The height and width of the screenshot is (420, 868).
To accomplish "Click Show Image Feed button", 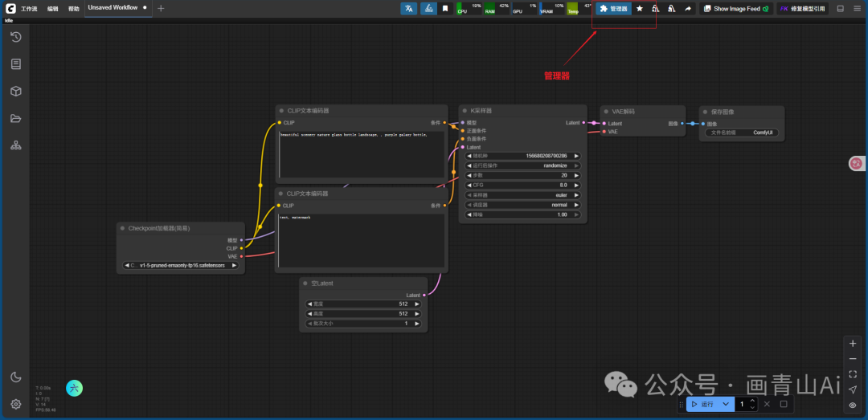I will 736,9.
